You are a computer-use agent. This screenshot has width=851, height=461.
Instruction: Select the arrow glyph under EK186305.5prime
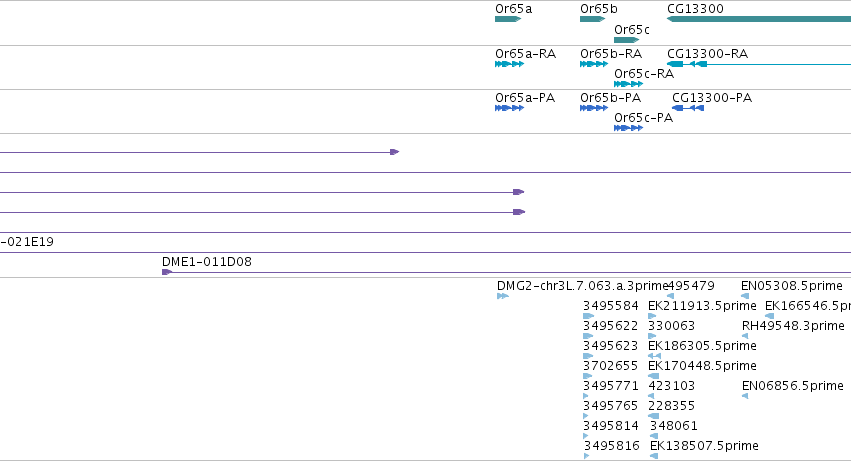click(x=655, y=356)
